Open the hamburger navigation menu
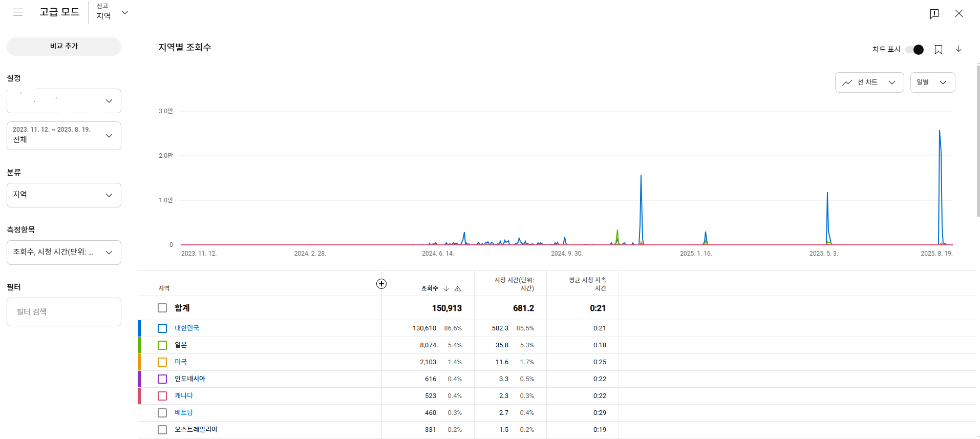 (x=18, y=12)
